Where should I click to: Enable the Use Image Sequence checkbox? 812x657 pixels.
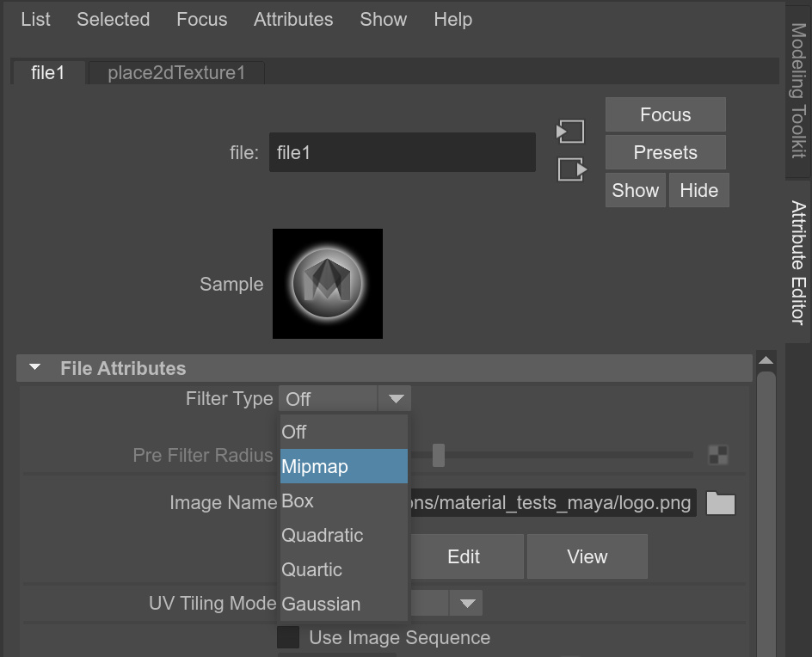click(288, 637)
